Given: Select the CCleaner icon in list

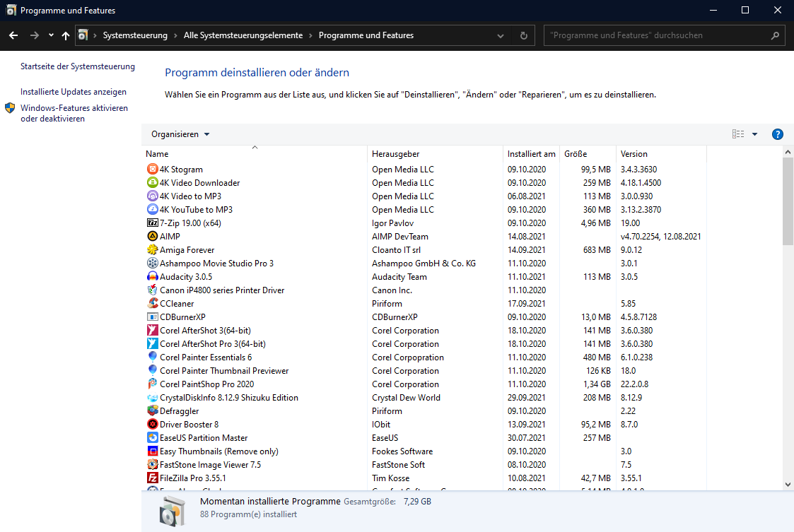Looking at the screenshot, I should point(152,304).
